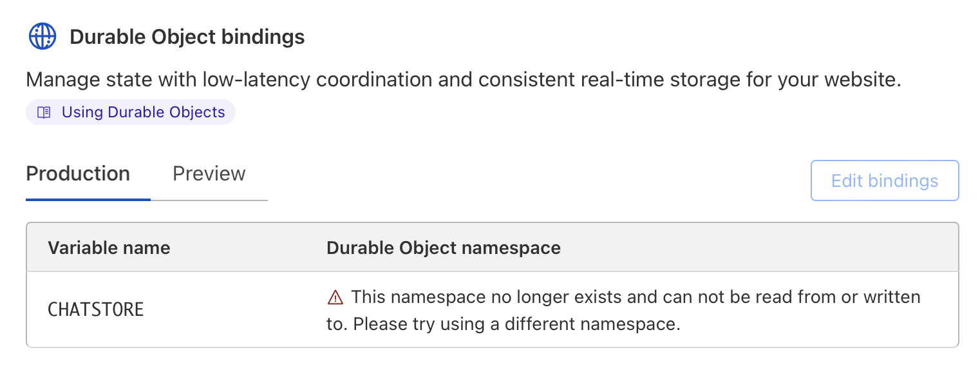Screen dimensions: 980x370
Task: Click the Variable name column header
Action: coord(109,248)
